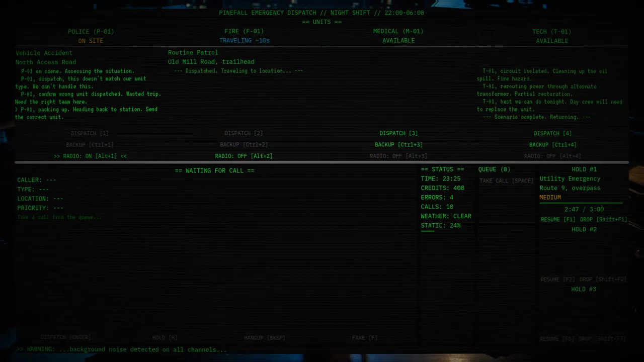Click DISPATCH [2] for the fire unit
Screen dimensions: 644x362
[244, 133]
